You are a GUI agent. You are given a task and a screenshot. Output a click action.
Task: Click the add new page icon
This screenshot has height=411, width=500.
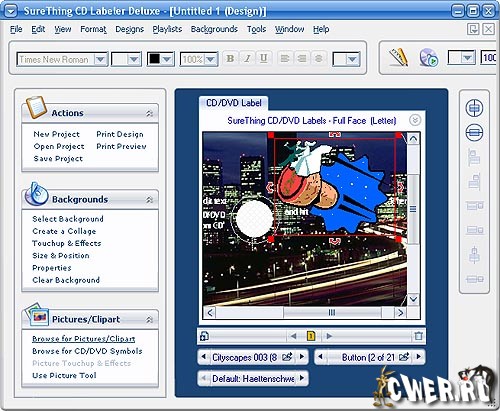[x=204, y=336]
